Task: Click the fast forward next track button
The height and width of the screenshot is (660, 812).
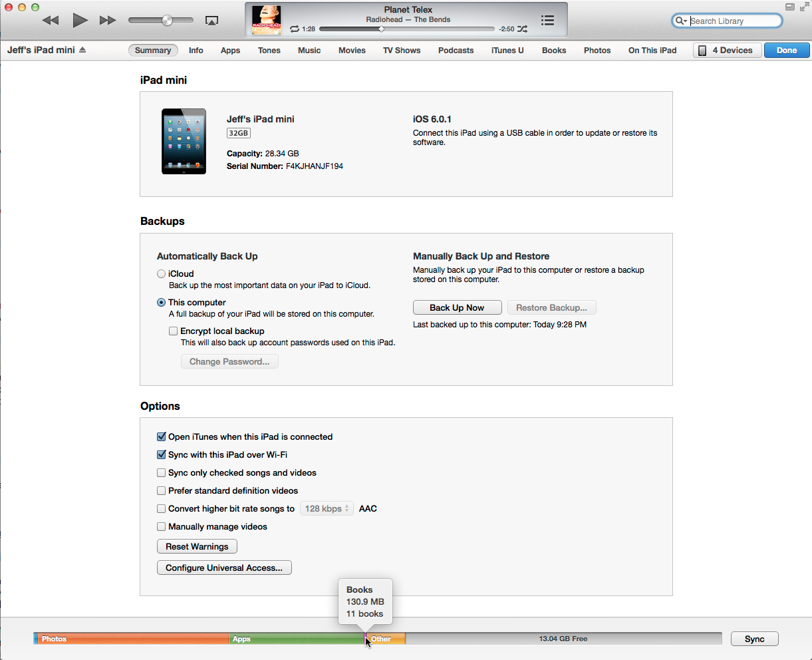Action: 108,21
